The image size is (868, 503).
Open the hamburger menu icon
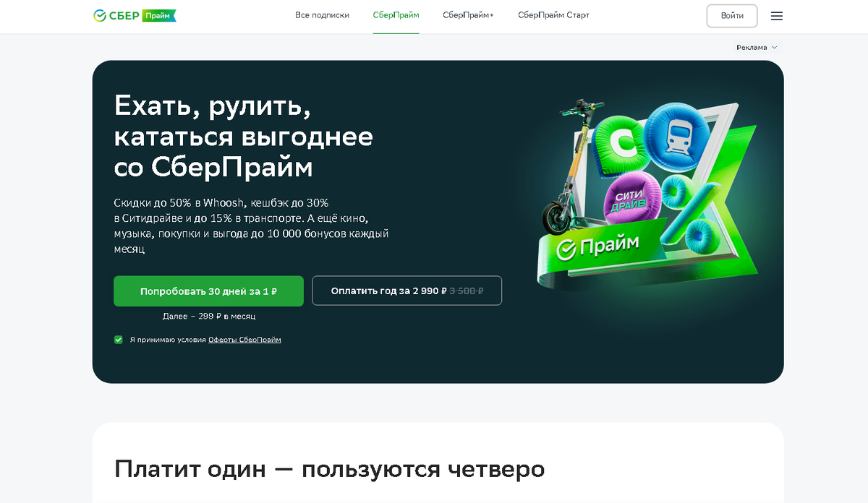[x=777, y=16]
